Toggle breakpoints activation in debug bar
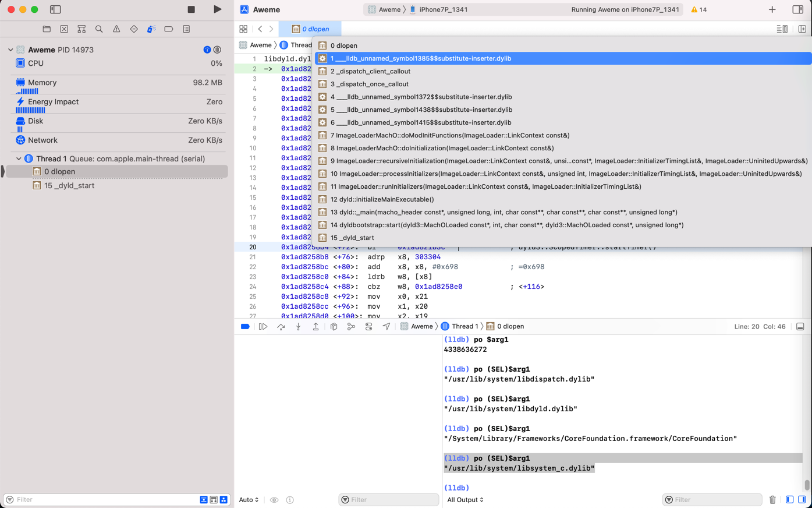The height and width of the screenshot is (508, 812). coord(245,327)
